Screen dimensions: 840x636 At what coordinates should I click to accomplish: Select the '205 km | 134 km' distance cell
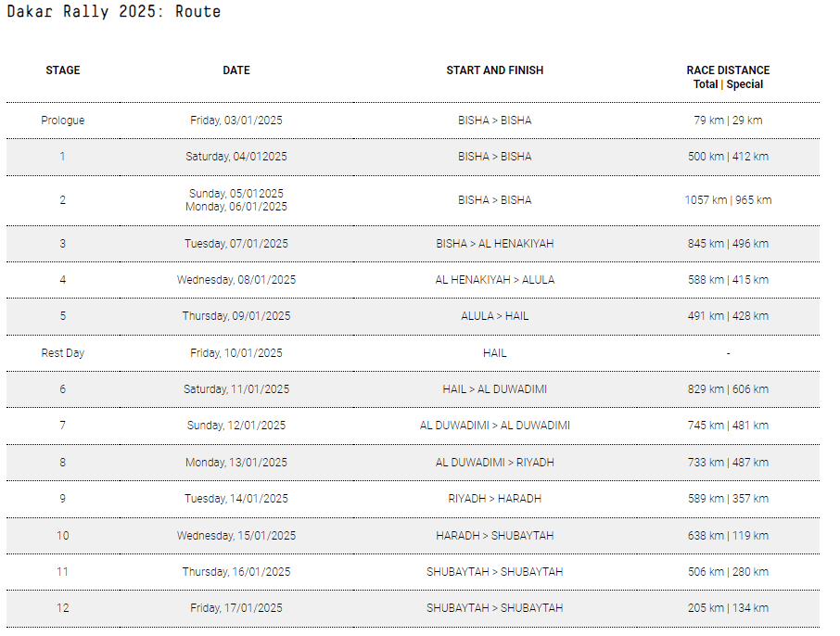728,608
